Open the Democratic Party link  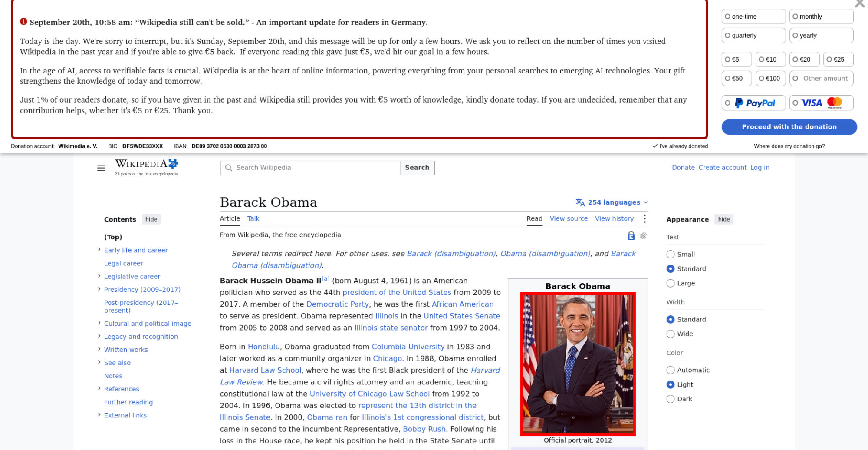[337, 304]
